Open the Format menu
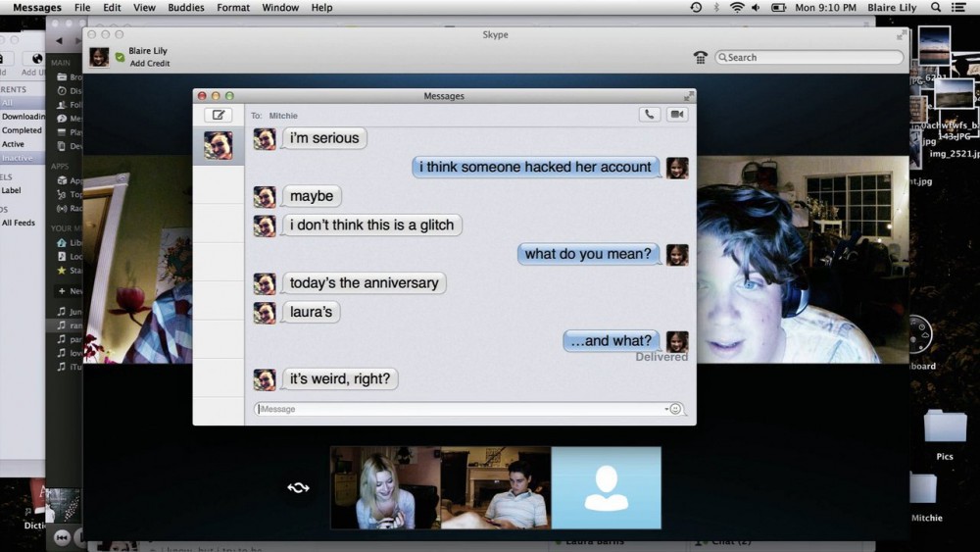The width and height of the screenshot is (980, 552). 233,8
